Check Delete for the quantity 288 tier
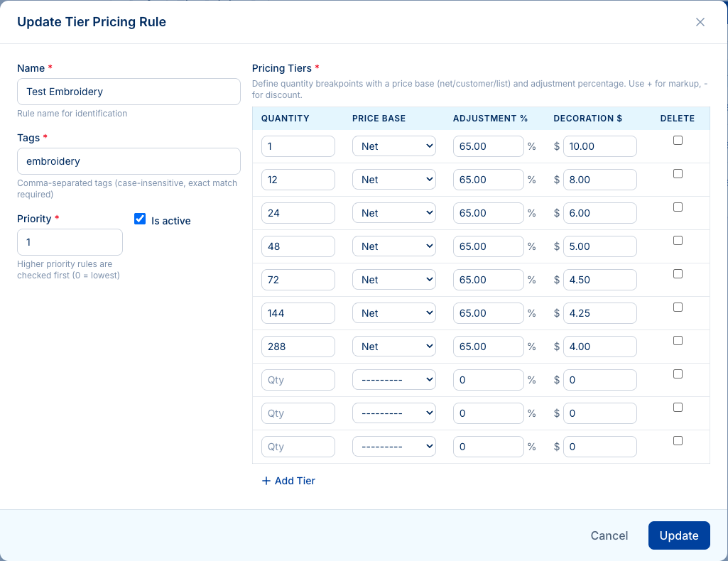Image resolution: width=728 pixels, height=561 pixels. coord(678,341)
